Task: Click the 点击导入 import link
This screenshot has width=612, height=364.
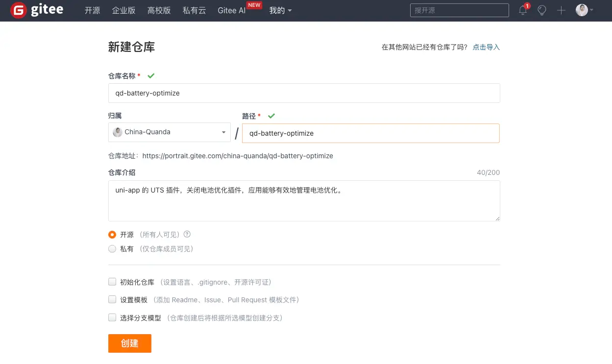Action: 486,47
